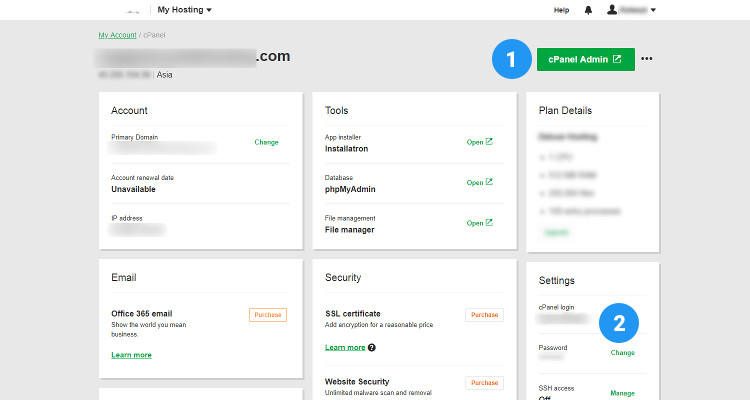Click the Help link in header
This screenshot has height=400, width=750.
tap(561, 10)
